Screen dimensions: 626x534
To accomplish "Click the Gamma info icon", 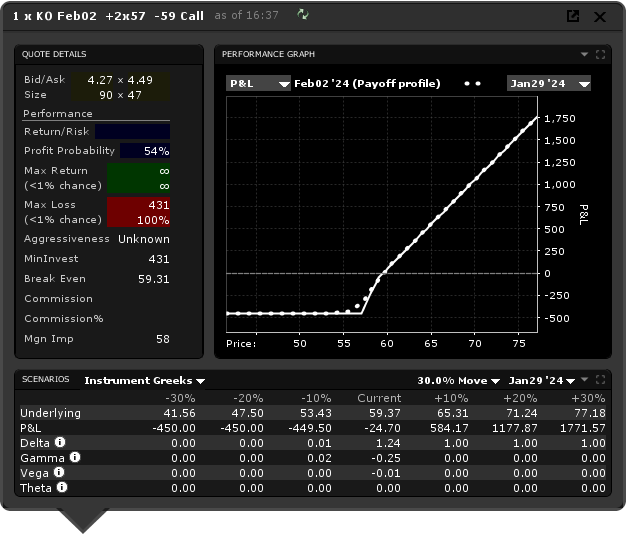I will tap(75, 458).
